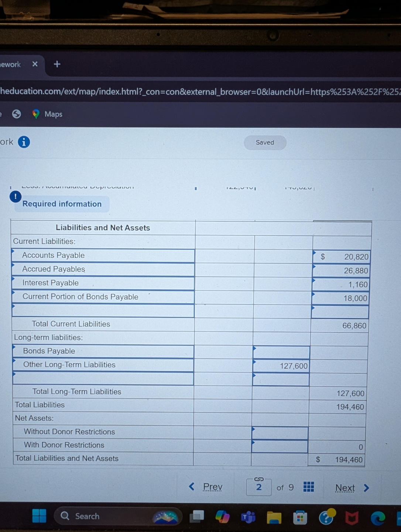Open Task View from the taskbar

point(197,516)
